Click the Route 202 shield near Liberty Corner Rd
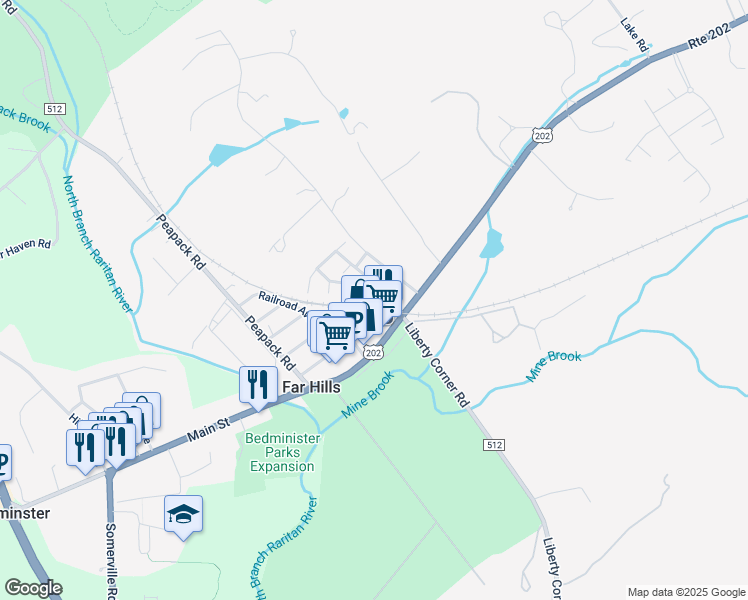Image resolution: width=748 pixels, height=600 pixels. [373, 353]
